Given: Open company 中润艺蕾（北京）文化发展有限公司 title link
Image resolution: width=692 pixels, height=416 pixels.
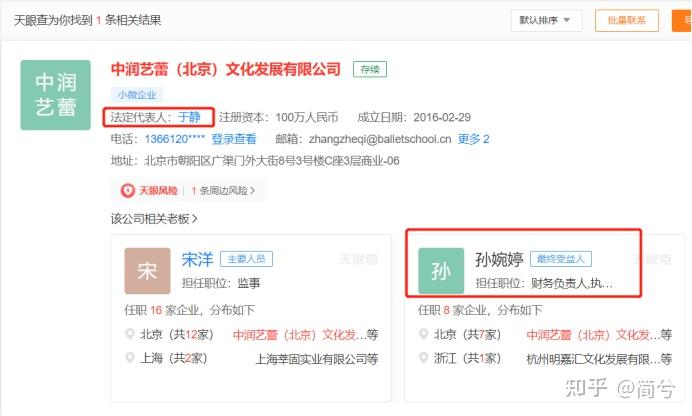Looking at the screenshot, I should (226, 69).
